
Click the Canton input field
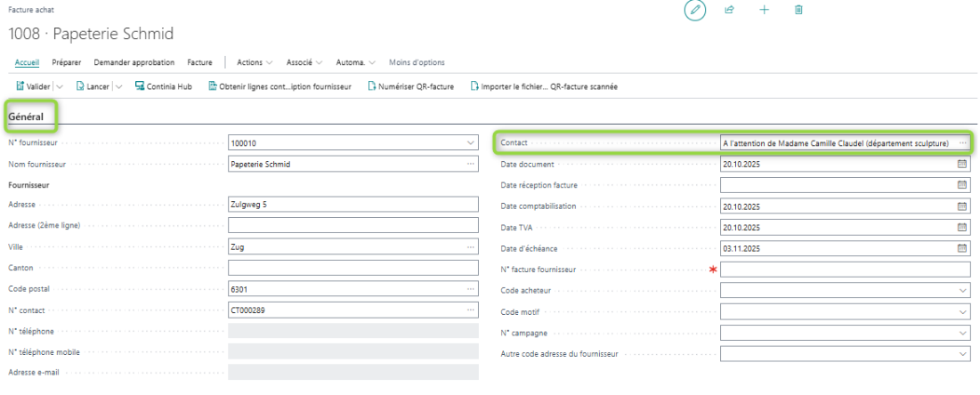(353, 268)
